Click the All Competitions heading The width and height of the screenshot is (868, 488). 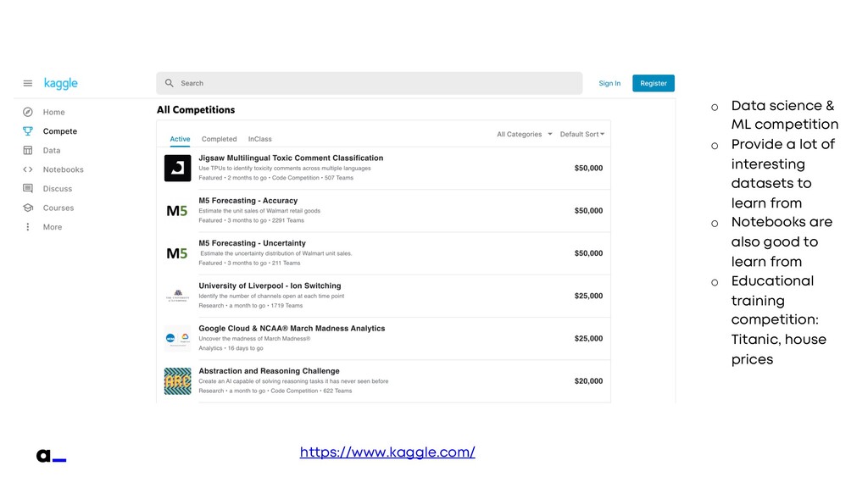(196, 110)
